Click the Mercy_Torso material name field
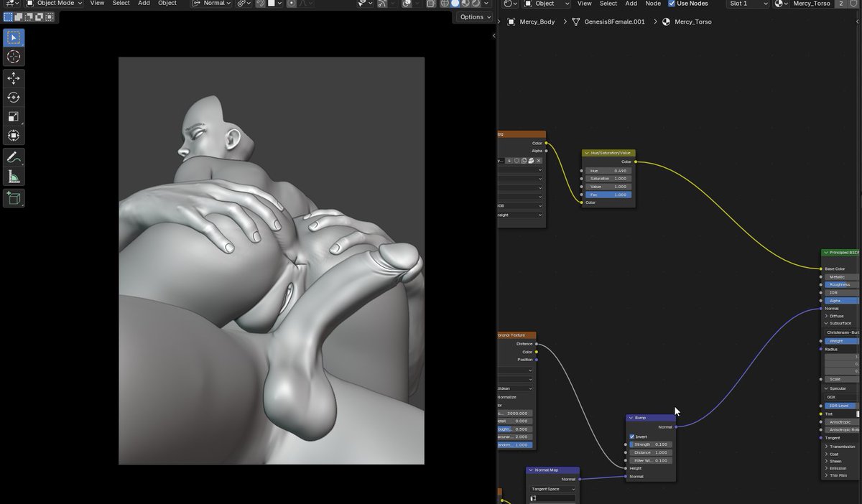This screenshot has height=504, width=862. tap(811, 4)
